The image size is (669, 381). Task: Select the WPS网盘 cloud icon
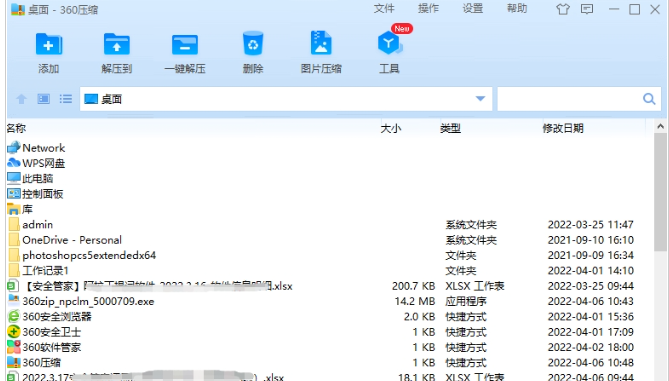[14, 163]
